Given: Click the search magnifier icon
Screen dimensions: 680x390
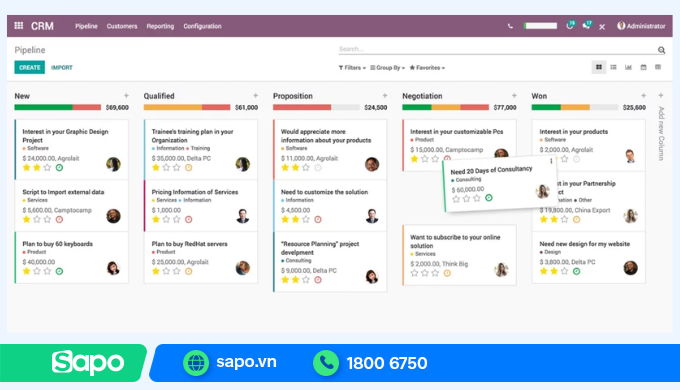Looking at the screenshot, I should [661, 50].
